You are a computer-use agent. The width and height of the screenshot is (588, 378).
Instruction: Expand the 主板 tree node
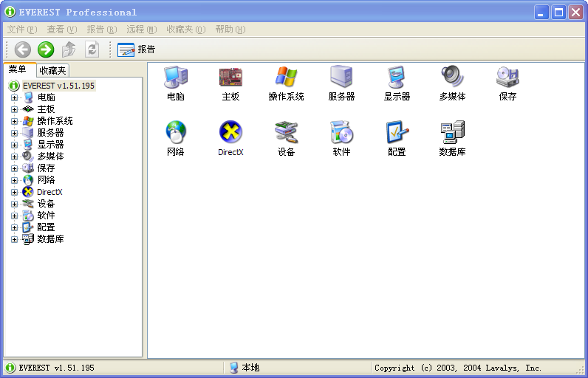click(x=14, y=109)
